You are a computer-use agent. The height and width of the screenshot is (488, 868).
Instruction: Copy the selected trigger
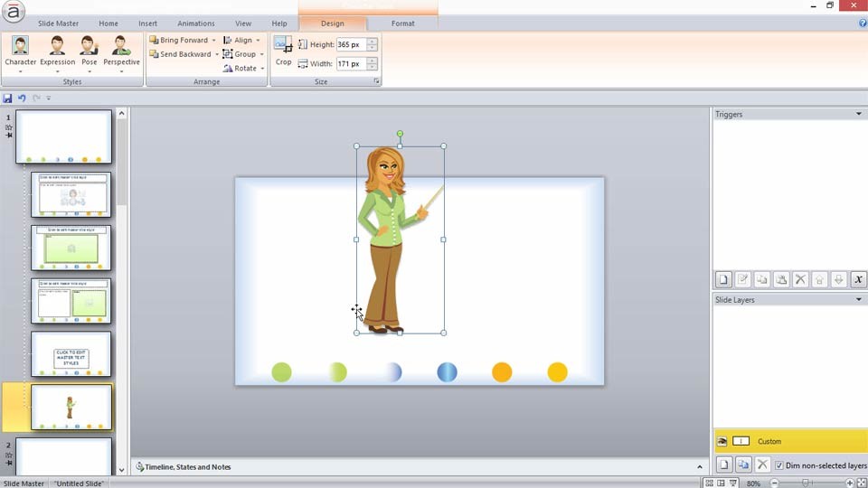pos(761,279)
